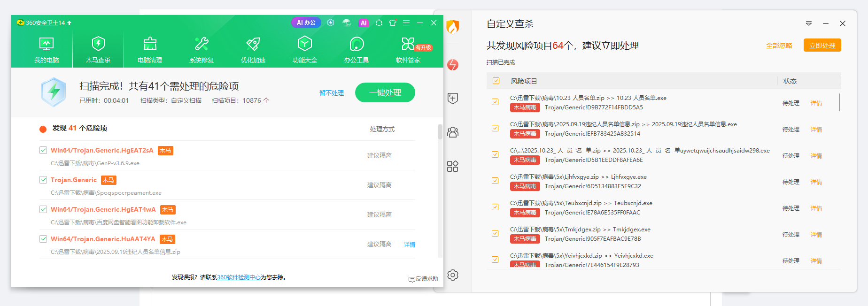Click 建议隔离 for GenP-v3.6.9.exe
868x306 pixels.
pos(380,155)
